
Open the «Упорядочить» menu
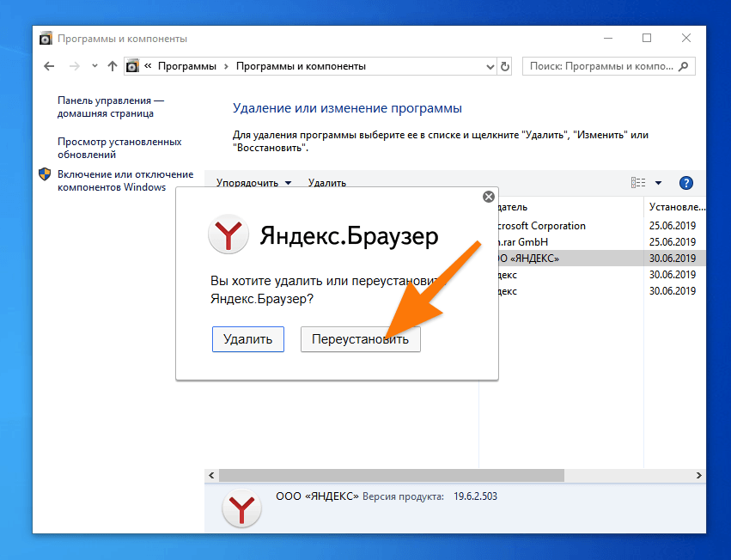point(253,183)
